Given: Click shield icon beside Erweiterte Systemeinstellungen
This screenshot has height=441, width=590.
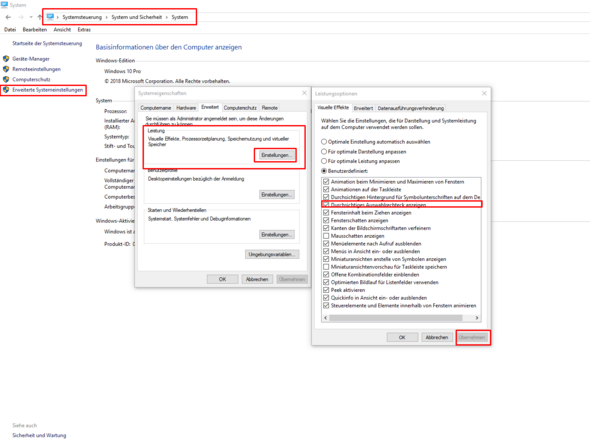Looking at the screenshot, I should (x=6, y=90).
